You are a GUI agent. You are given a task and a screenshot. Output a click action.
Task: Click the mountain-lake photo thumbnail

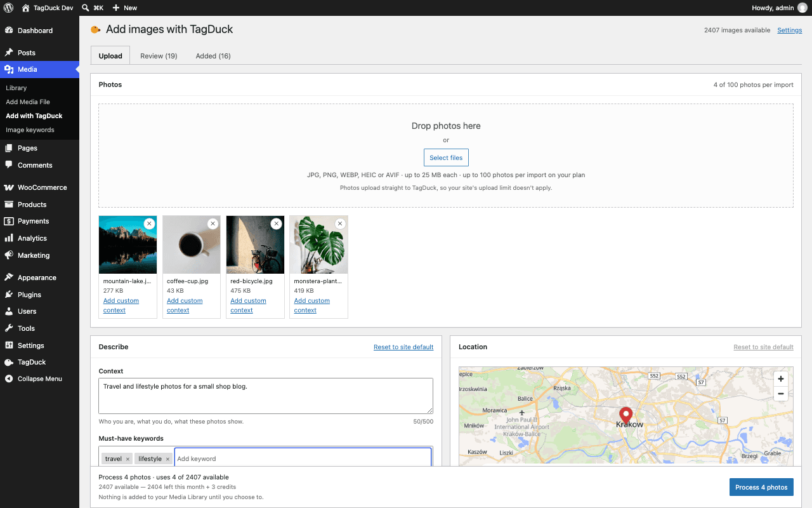coord(128,244)
